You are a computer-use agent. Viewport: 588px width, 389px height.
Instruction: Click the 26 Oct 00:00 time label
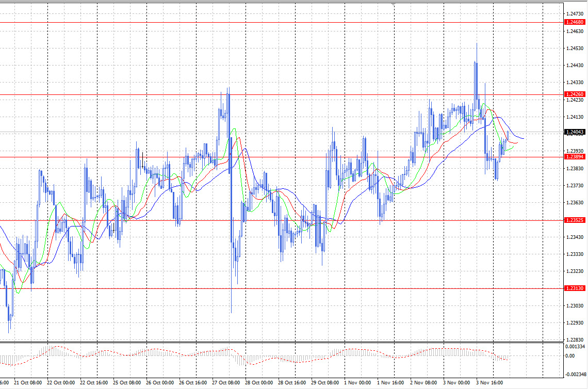(x=160, y=383)
